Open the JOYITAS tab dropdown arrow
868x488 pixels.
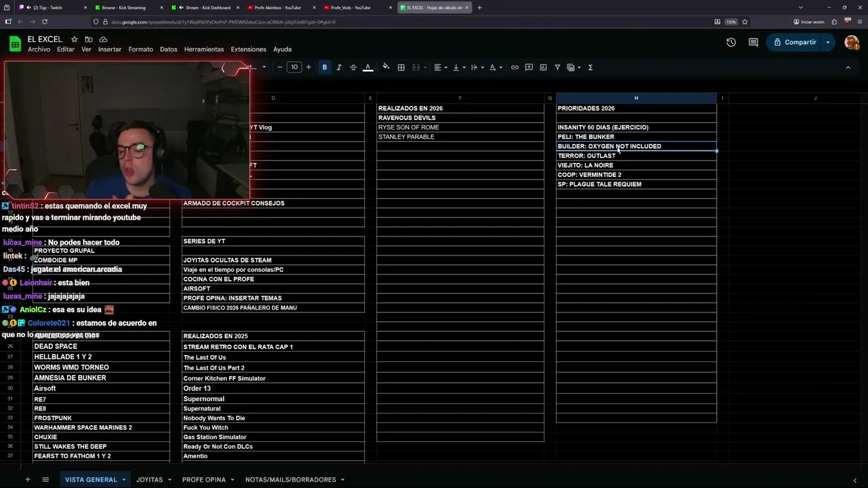168,480
